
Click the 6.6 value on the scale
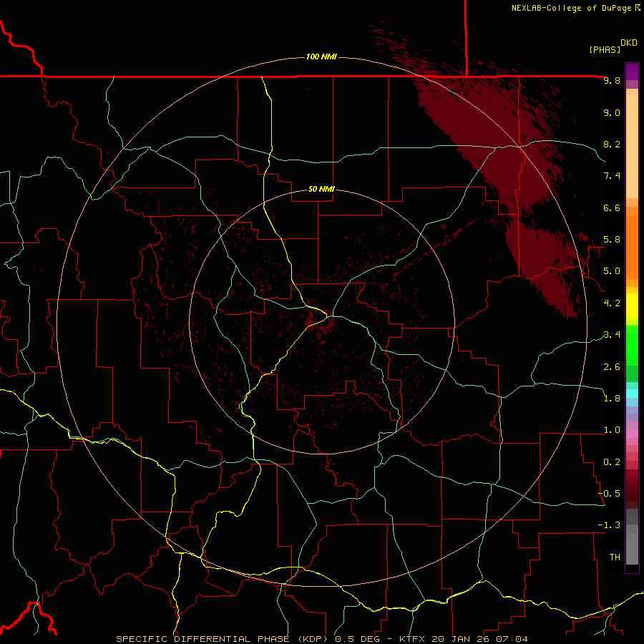pos(612,208)
